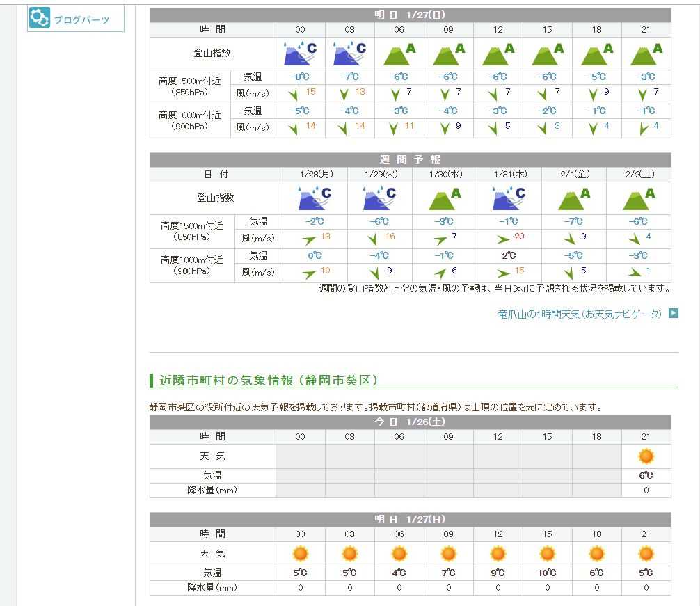Click the sunny icon in today's 21時 column
Viewport: 700px width, 606px height.
[x=646, y=456]
